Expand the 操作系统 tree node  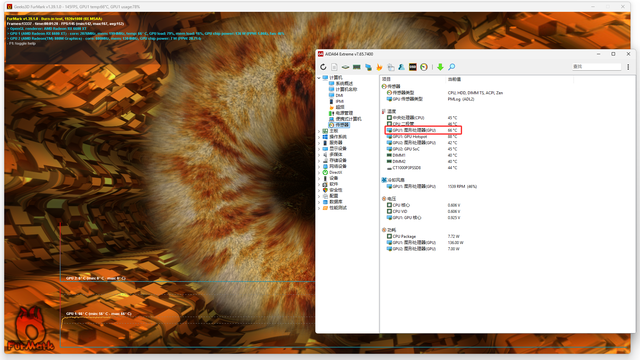click(x=319, y=137)
